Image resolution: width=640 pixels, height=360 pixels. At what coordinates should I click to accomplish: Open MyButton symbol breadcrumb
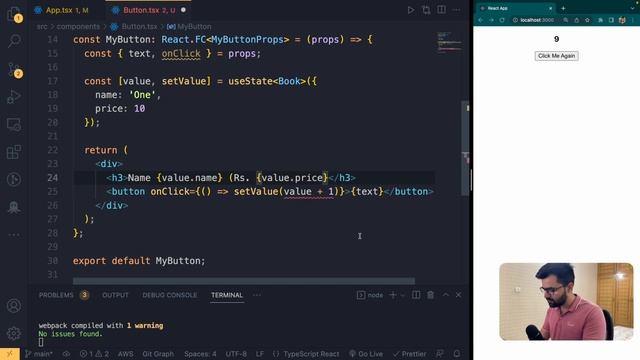(x=189, y=27)
